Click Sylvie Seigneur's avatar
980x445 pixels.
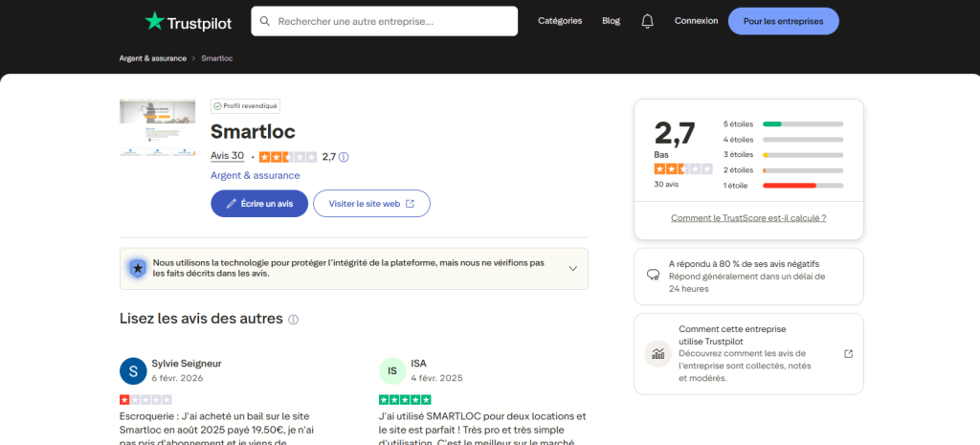133,371
